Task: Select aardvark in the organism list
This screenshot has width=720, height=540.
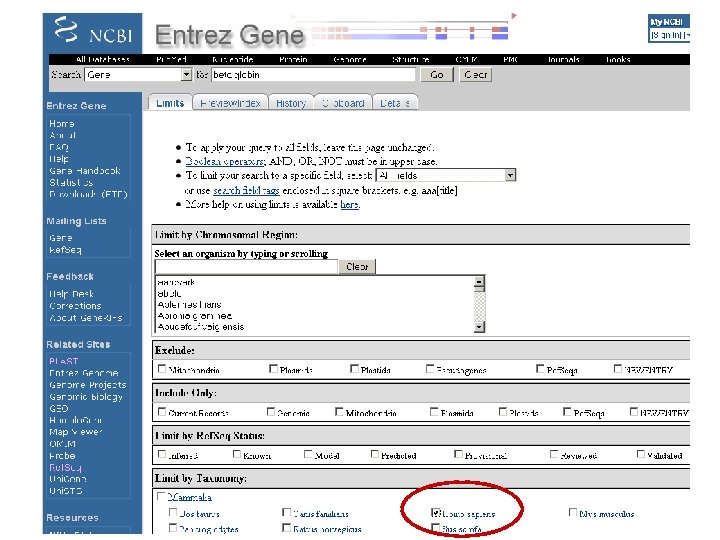Action: coord(176,282)
